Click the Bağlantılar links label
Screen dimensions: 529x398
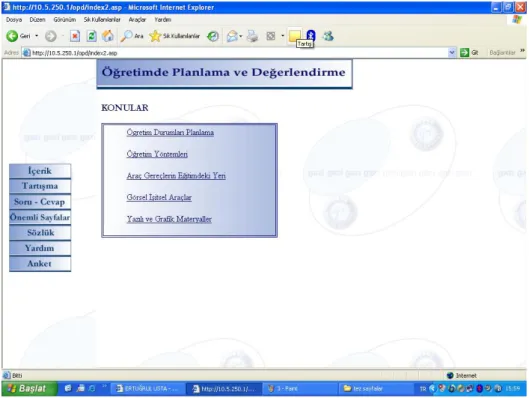pyautogui.click(x=502, y=53)
